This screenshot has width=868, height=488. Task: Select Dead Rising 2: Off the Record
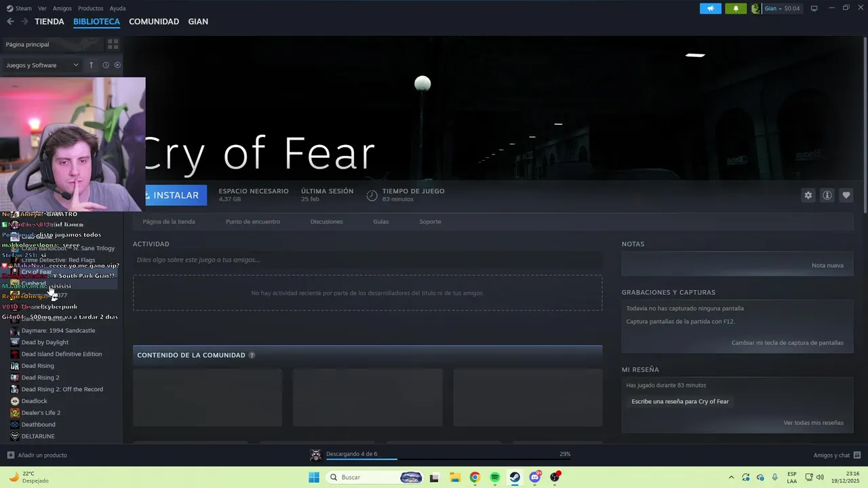tap(61, 389)
